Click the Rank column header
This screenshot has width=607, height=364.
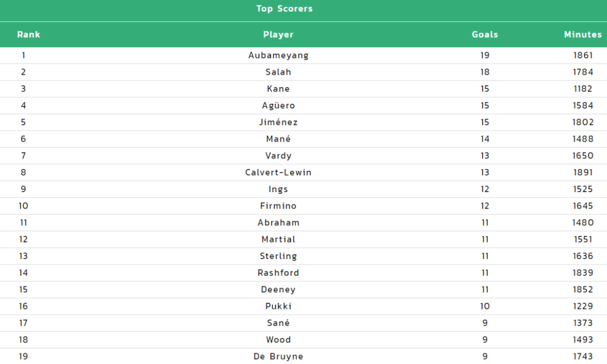pyautogui.click(x=28, y=34)
